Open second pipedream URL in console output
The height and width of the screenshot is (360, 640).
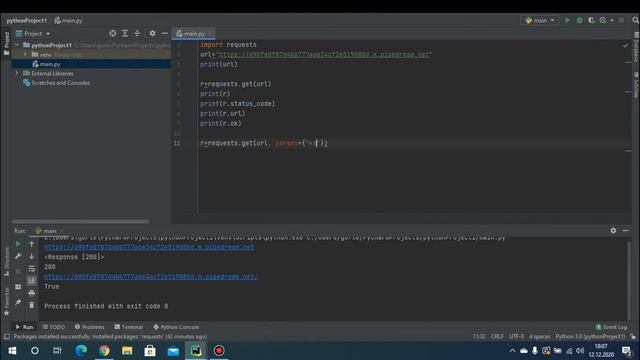(151, 277)
